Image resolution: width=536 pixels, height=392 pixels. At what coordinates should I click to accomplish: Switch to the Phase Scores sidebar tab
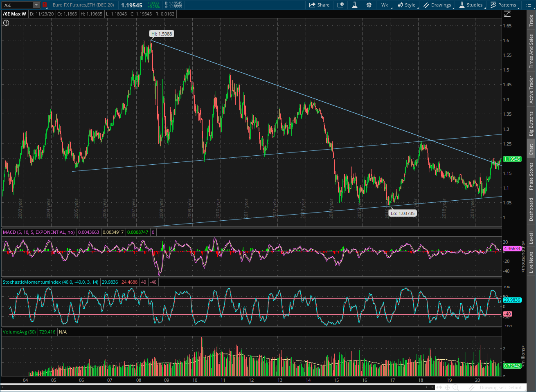click(x=531, y=176)
